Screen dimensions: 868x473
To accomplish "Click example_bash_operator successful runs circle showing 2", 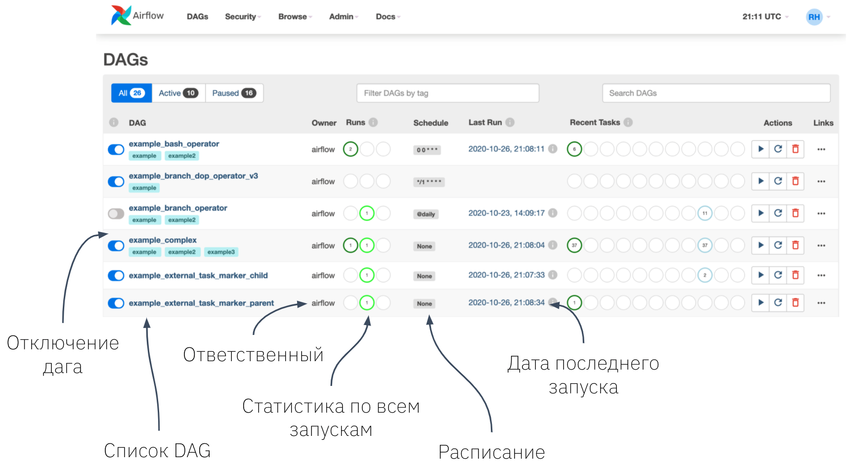I will 350,149.
